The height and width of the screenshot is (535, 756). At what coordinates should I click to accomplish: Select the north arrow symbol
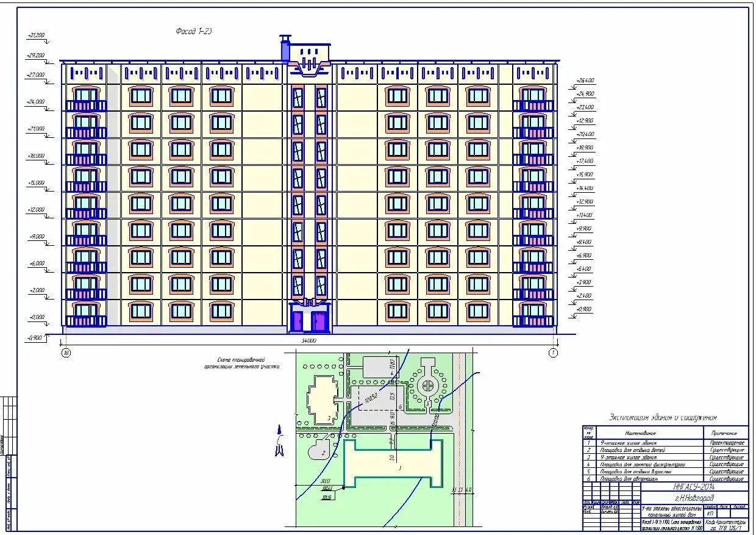pos(279,441)
